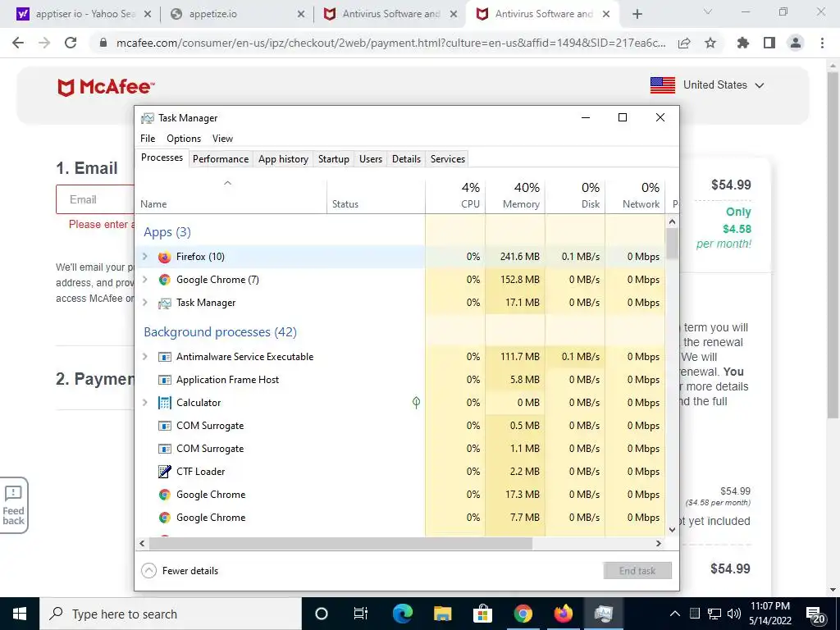Viewport: 840px width, 630px height.
Task: Open Chrome side panel icon
Action: (x=769, y=43)
